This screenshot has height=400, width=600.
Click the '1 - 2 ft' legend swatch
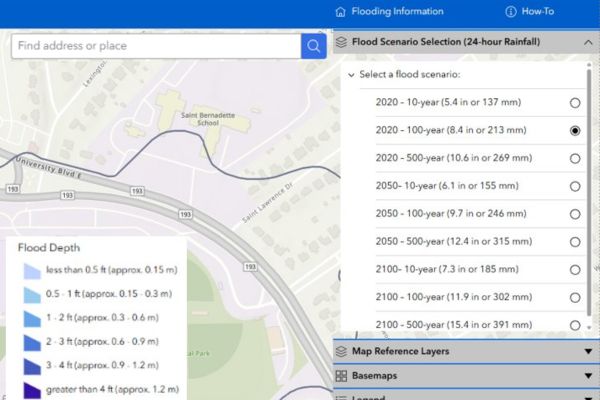[x=32, y=319]
